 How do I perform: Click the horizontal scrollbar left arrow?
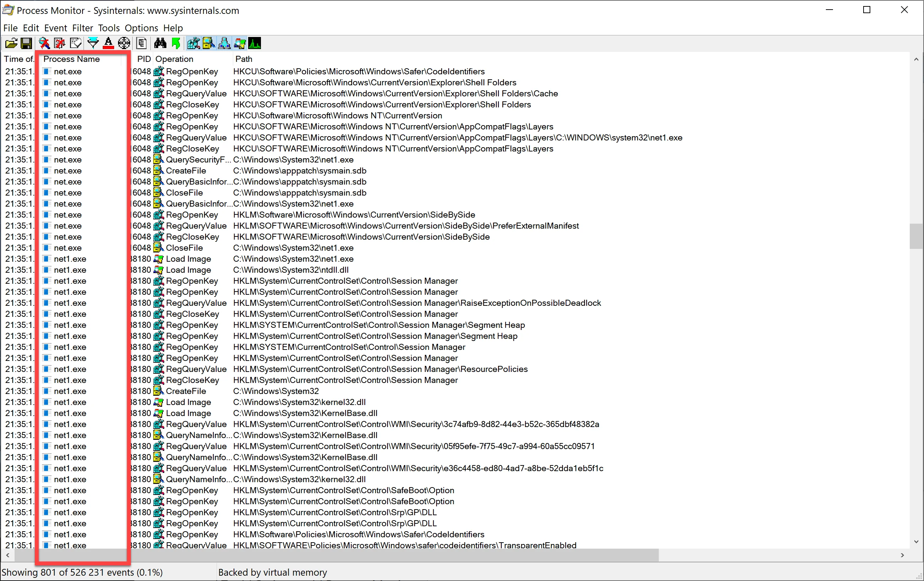(x=8, y=555)
